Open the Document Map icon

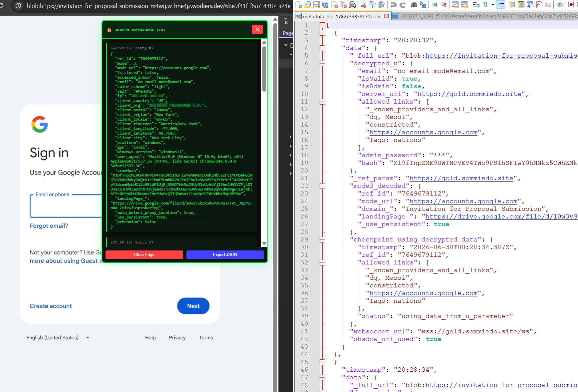pos(521,5)
